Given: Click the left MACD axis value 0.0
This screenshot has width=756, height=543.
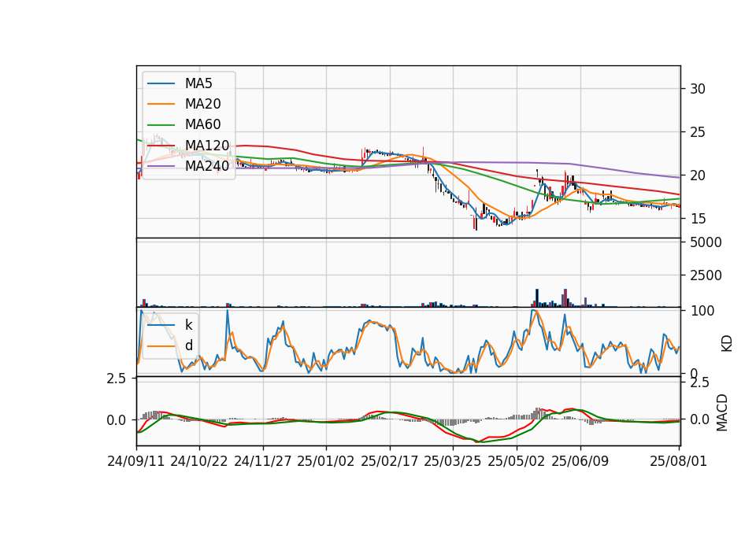Looking at the screenshot, I should pos(117,420).
